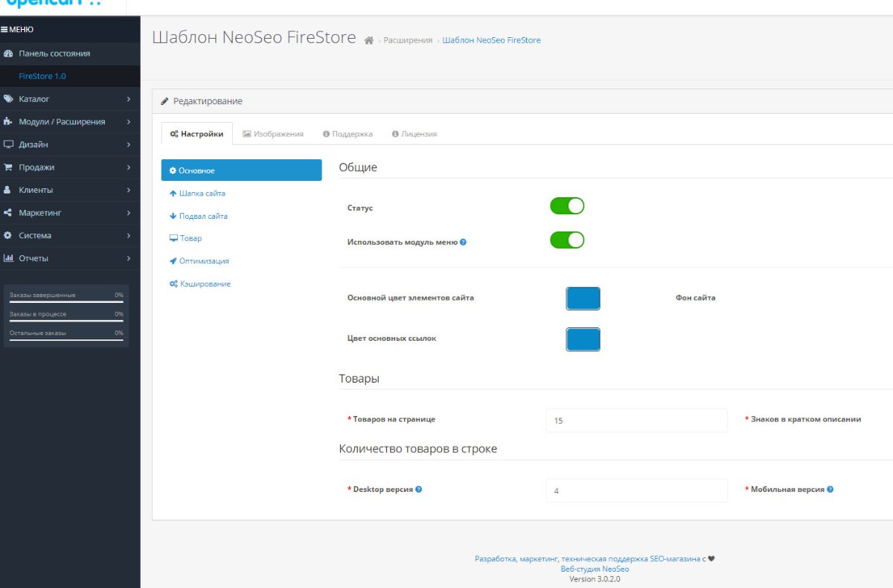Click help icon next to Использовать модуль меню
893x588 pixels.
(x=463, y=242)
